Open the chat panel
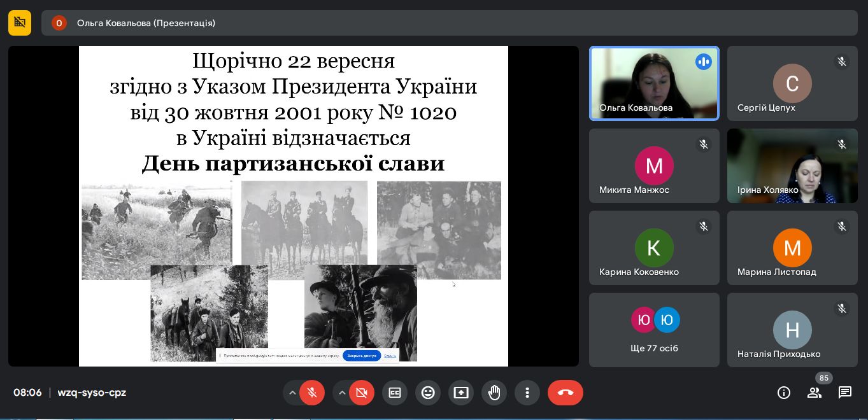The width and height of the screenshot is (868, 420). click(x=845, y=393)
